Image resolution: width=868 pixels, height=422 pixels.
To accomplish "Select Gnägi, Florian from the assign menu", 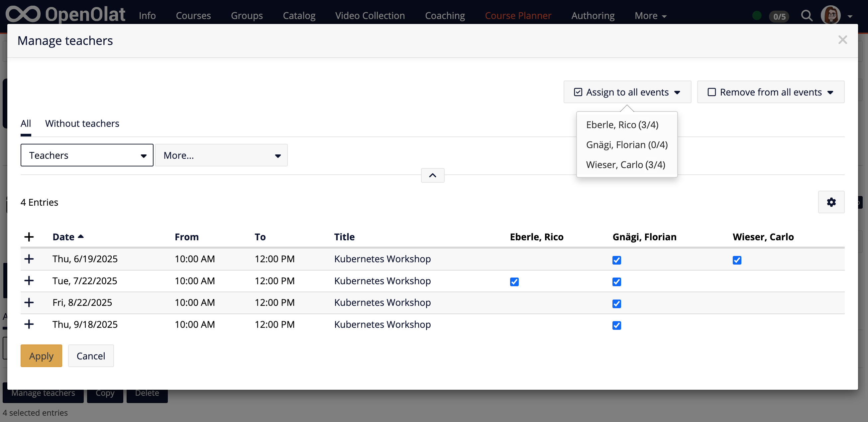I will point(627,144).
